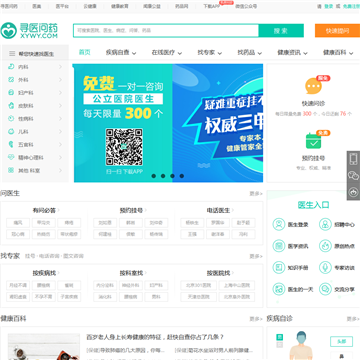Click the 上海中山医院 tag
The image size is (360, 360).
click(x=237, y=285)
